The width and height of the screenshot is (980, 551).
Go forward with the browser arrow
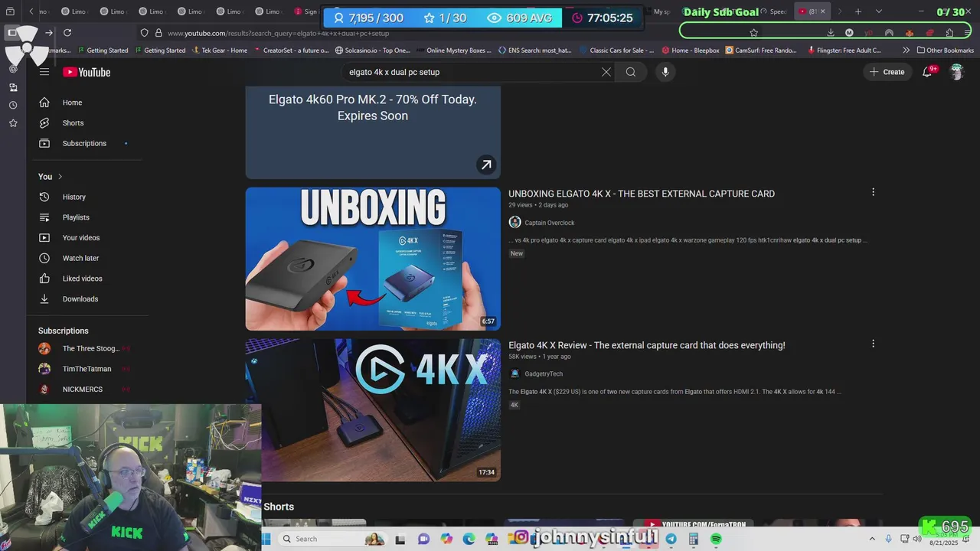click(x=48, y=33)
